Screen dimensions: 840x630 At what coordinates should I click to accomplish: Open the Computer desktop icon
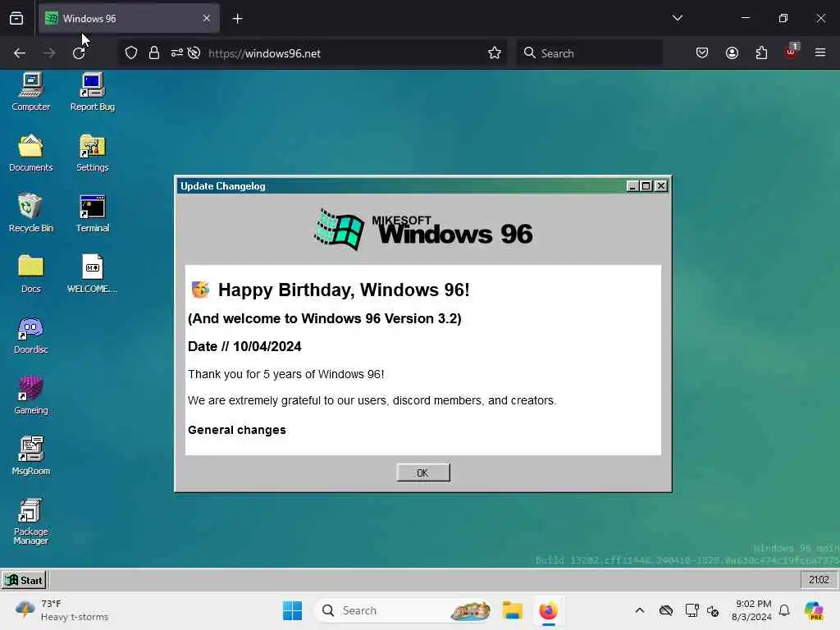click(31, 91)
